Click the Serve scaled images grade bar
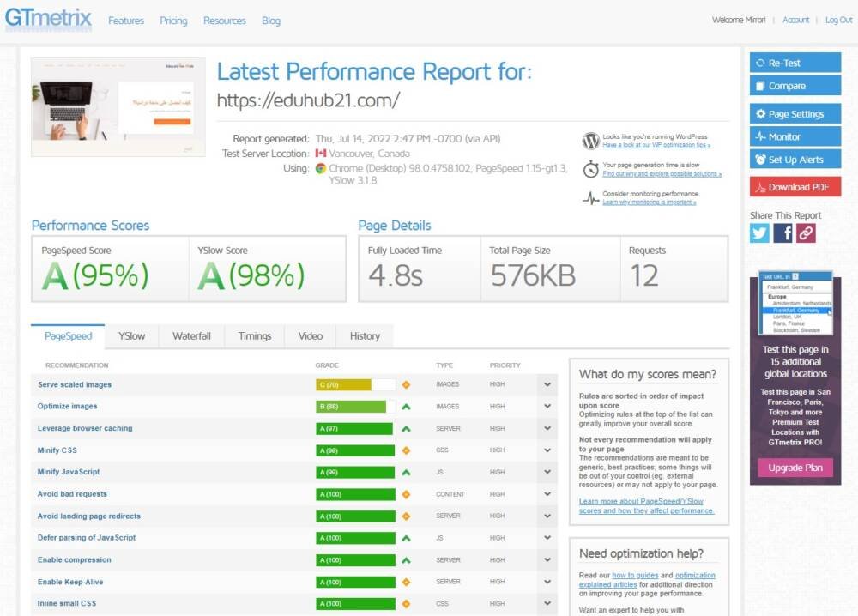Image resolution: width=858 pixels, height=616 pixels. point(355,385)
